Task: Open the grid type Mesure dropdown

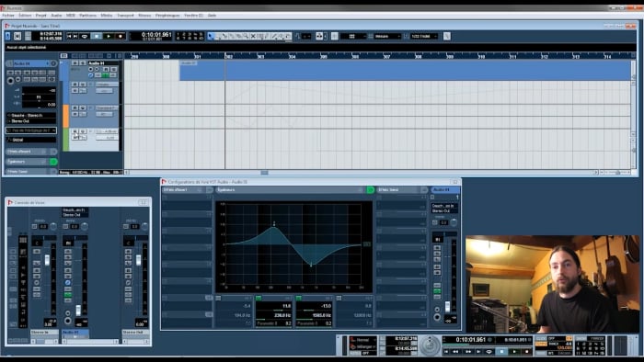Action: tap(387, 36)
